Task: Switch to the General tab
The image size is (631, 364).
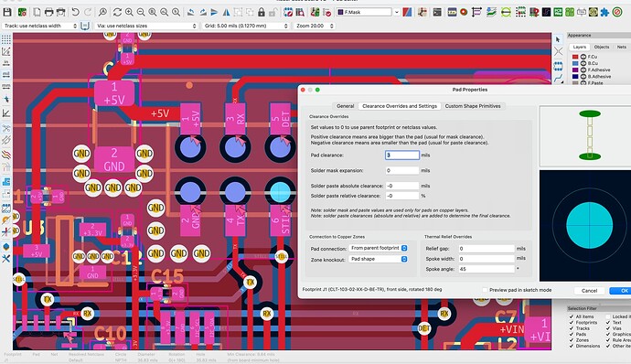Action: coord(346,106)
